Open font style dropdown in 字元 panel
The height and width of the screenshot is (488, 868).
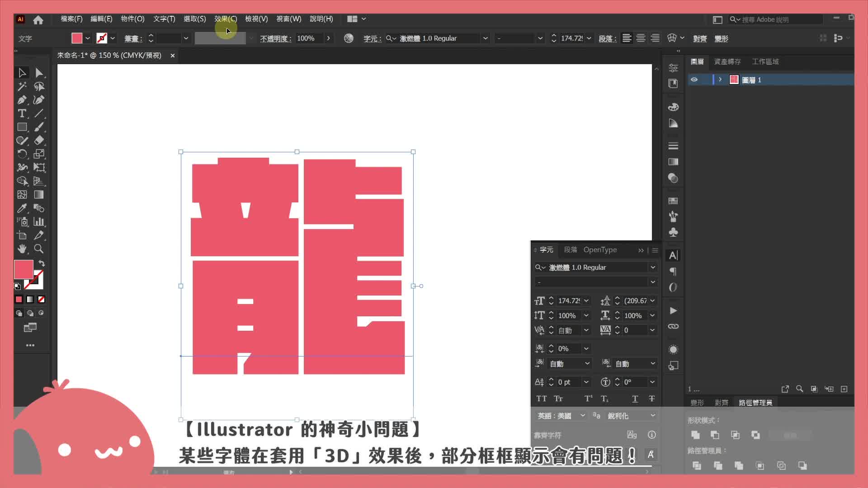coord(653,282)
